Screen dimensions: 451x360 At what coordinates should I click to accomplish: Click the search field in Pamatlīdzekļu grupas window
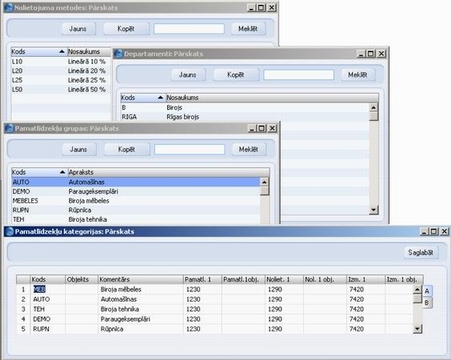click(190, 149)
